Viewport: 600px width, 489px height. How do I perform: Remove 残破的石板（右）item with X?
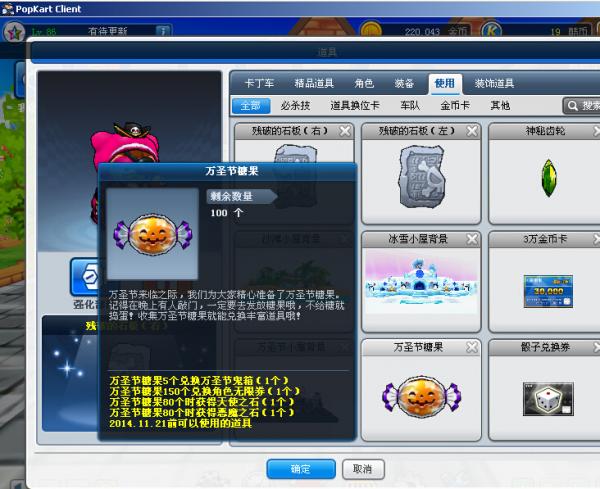pyautogui.click(x=345, y=131)
